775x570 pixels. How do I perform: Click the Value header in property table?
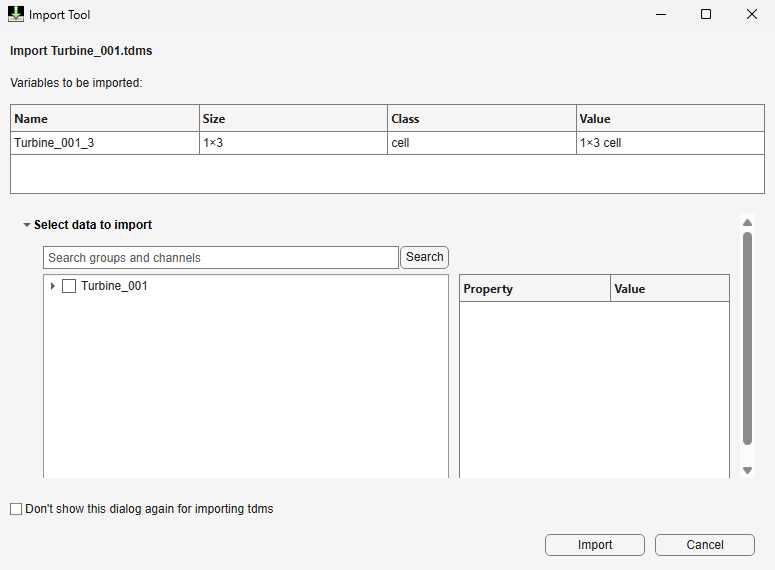point(670,289)
